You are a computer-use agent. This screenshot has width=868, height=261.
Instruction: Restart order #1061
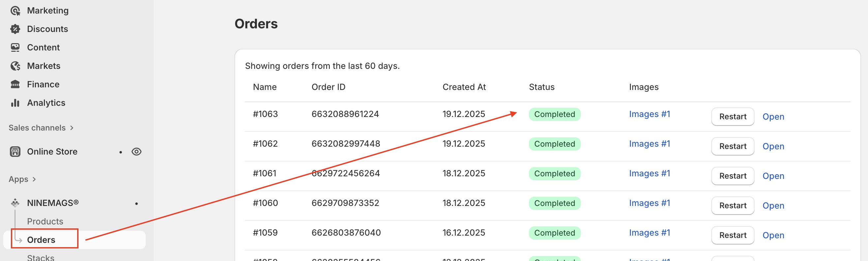[x=732, y=176]
